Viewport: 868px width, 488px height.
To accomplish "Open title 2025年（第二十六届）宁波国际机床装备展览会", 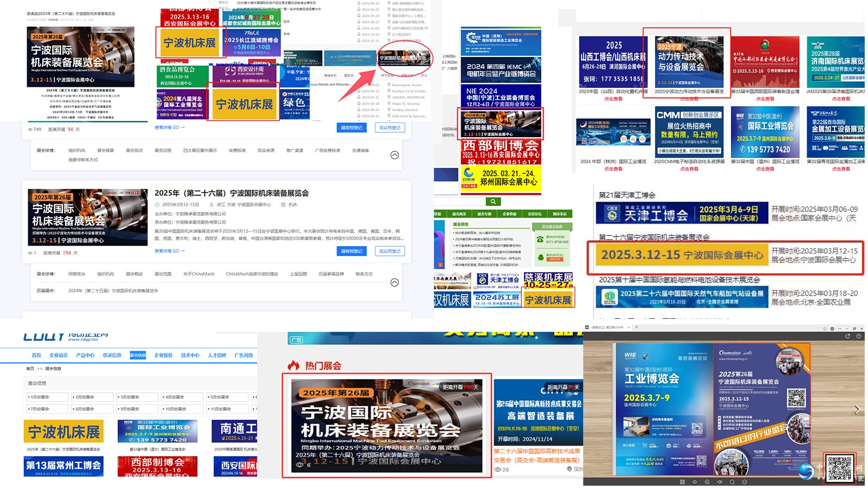I will click(232, 193).
